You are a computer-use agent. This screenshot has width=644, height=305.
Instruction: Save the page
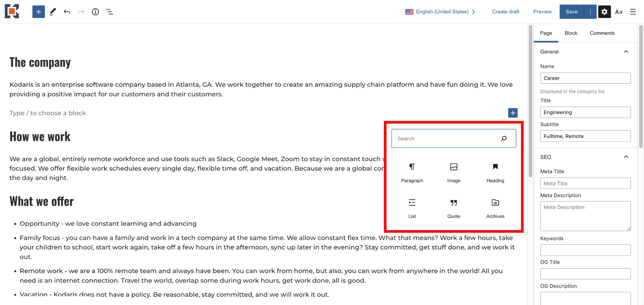pyautogui.click(x=571, y=12)
